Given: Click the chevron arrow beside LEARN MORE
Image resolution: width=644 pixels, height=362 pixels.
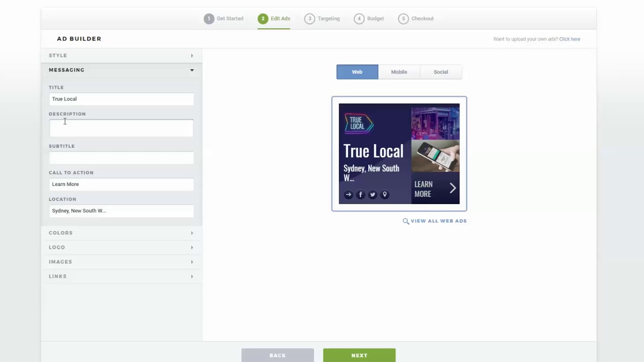Looking at the screenshot, I should coord(452,188).
